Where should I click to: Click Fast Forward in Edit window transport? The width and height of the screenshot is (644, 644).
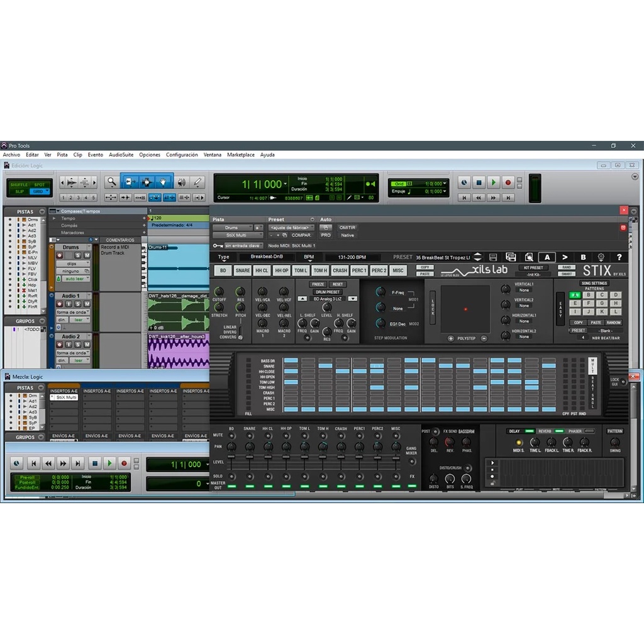coord(493,197)
